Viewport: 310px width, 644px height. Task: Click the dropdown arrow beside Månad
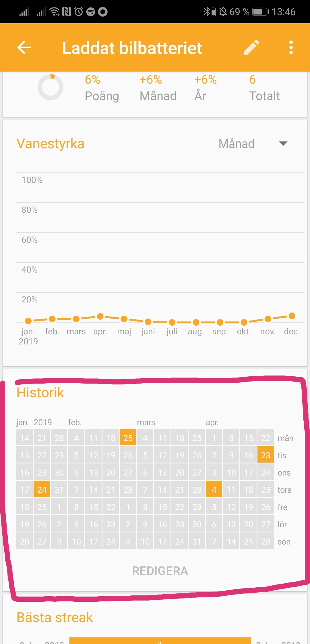coord(283,143)
